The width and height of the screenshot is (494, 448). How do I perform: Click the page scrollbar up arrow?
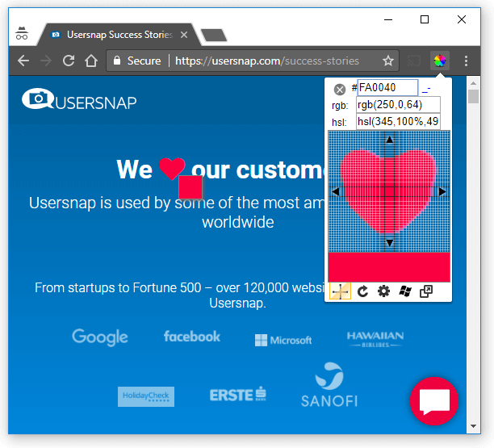[473, 83]
